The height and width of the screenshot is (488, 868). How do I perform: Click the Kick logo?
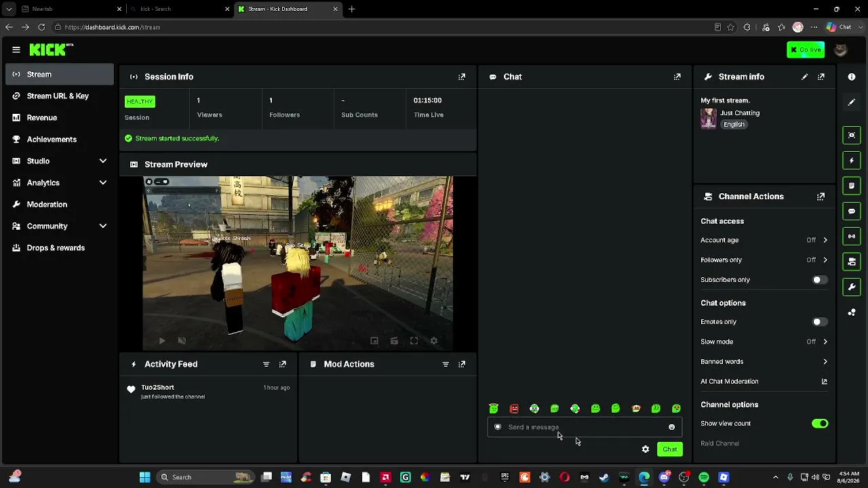tap(51, 49)
